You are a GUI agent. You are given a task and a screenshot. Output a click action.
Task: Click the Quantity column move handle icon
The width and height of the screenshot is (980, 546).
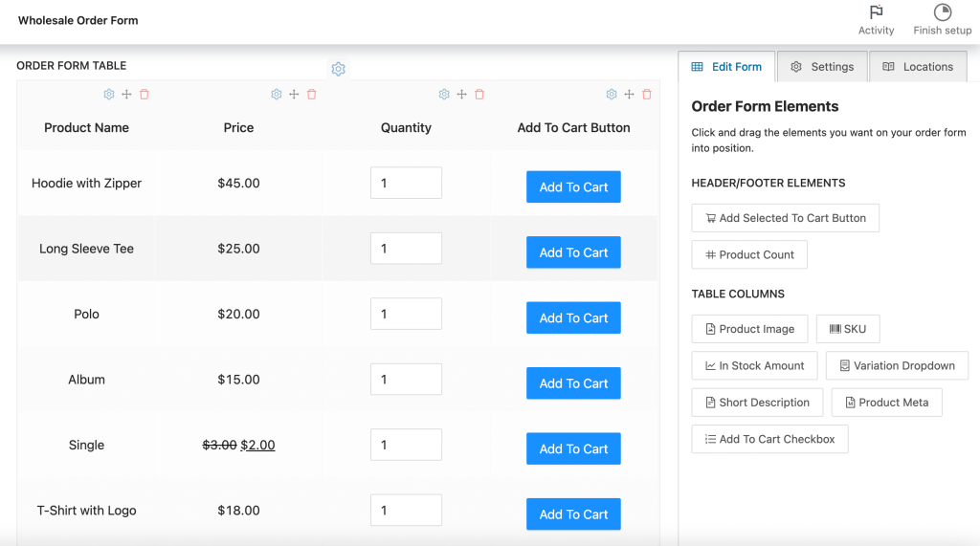[x=461, y=95]
